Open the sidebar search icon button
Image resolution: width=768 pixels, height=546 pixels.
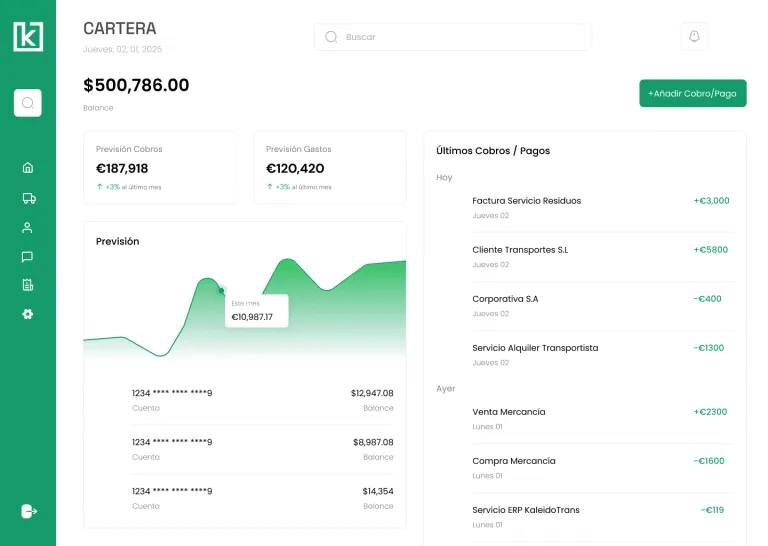point(28,103)
